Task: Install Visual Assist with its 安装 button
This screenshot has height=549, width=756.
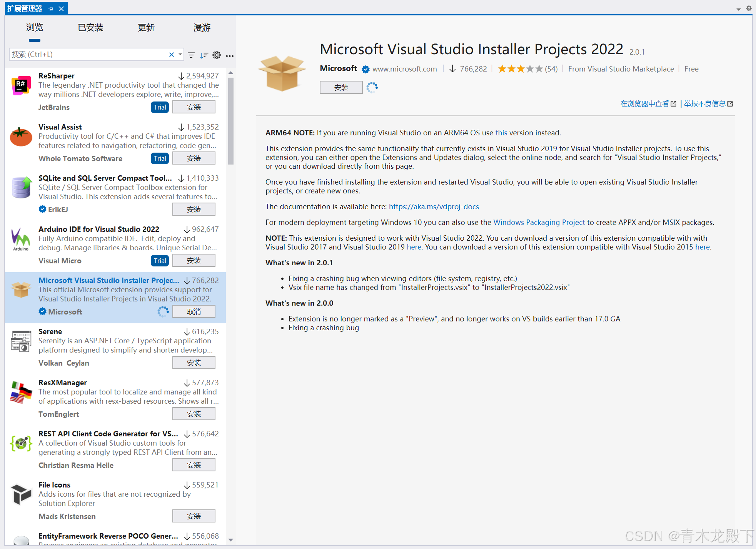Action: pyautogui.click(x=194, y=158)
